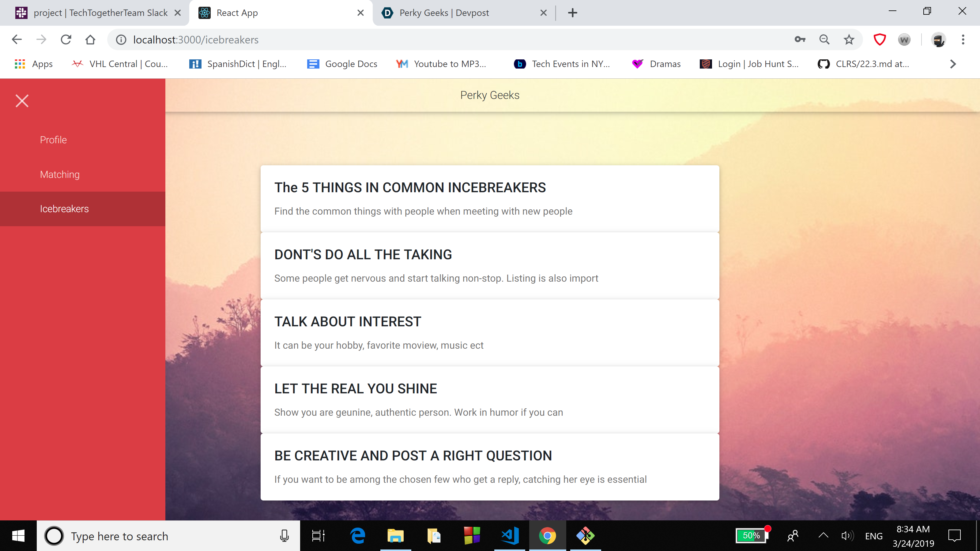Reload the page with refresh icon
980x551 pixels.
pos(66,39)
